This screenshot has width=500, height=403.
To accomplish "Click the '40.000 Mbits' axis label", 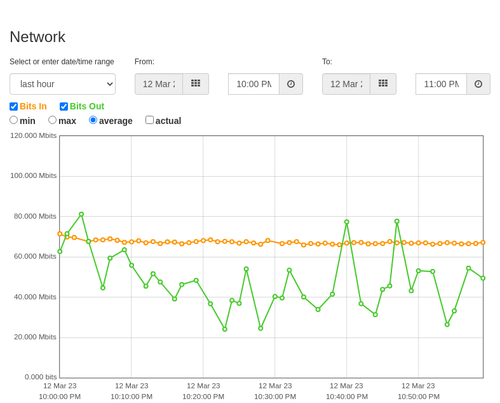I will (x=35, y=297).
